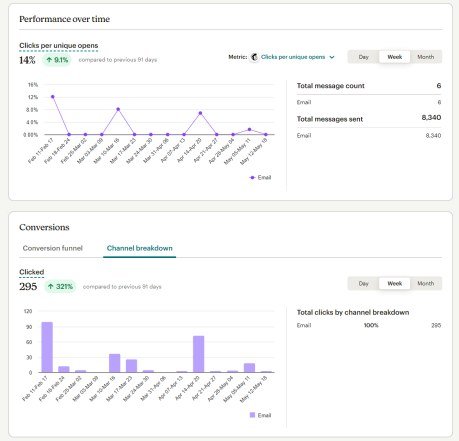Click the bold 8,340 total messages sent value
Viewport: 459px width, 441px height.
click(431, 117)
